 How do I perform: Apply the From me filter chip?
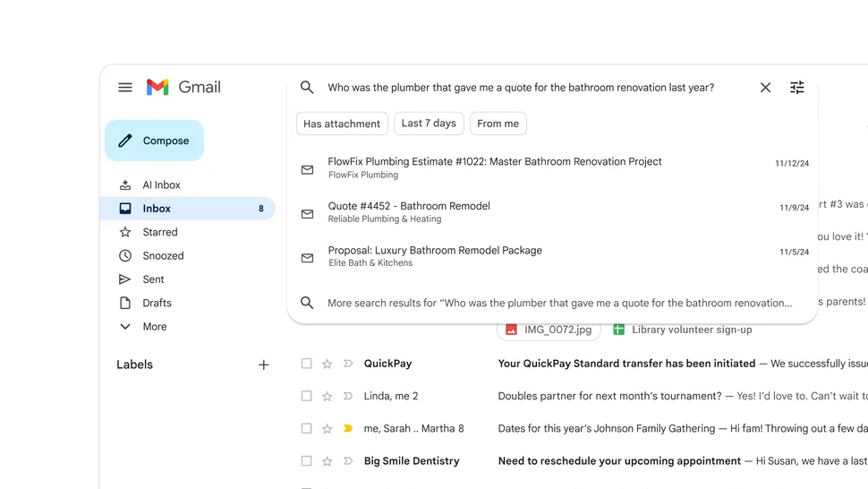click(498, 124)
